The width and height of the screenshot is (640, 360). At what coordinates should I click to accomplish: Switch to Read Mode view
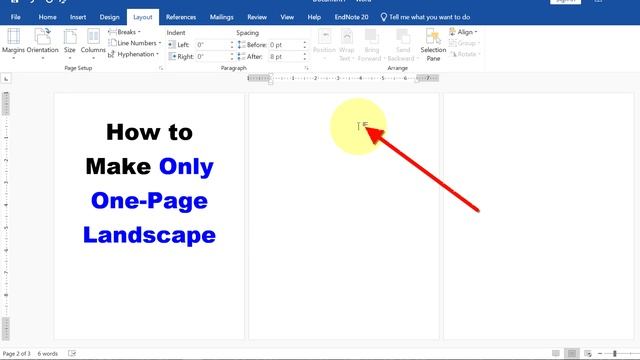click(556, 353)
